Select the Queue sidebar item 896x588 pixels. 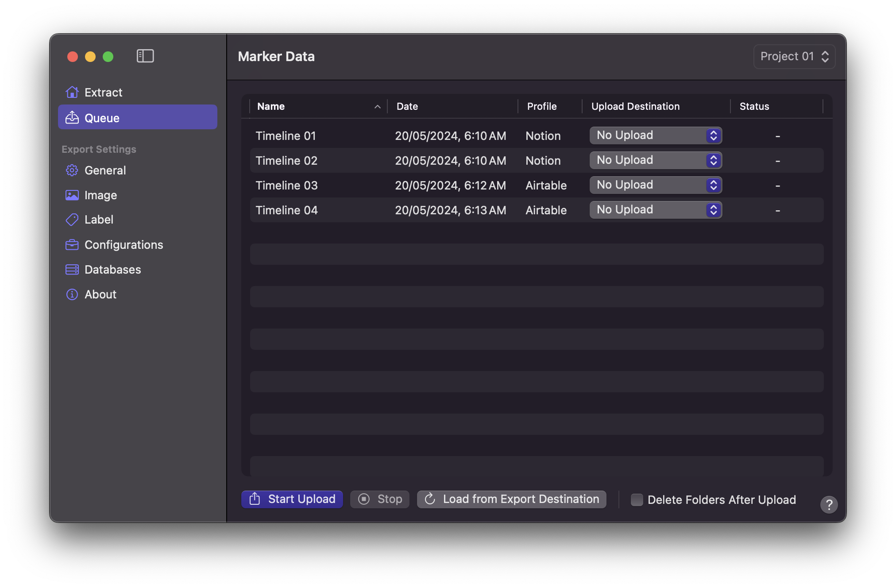click(137, 118)
